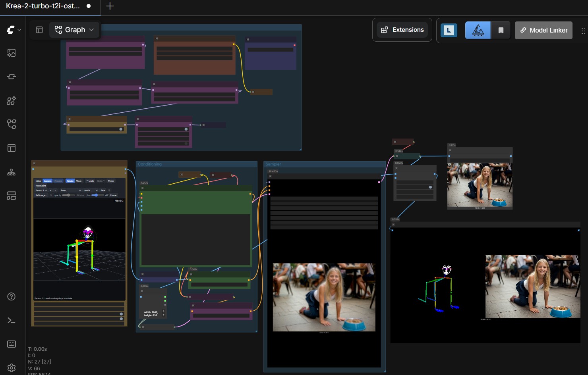Click the Ref image... button

click(41, 195)
